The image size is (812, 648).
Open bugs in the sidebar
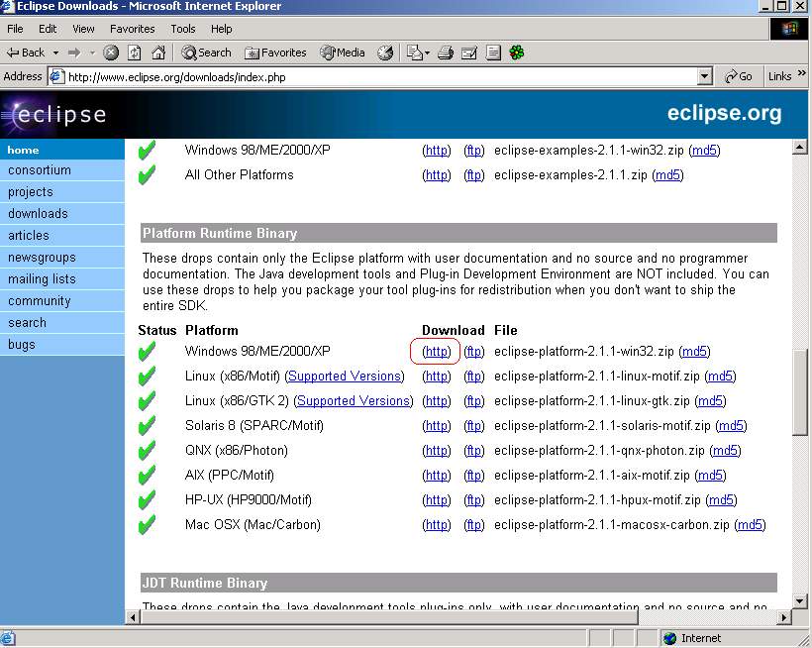click(62, 345)
